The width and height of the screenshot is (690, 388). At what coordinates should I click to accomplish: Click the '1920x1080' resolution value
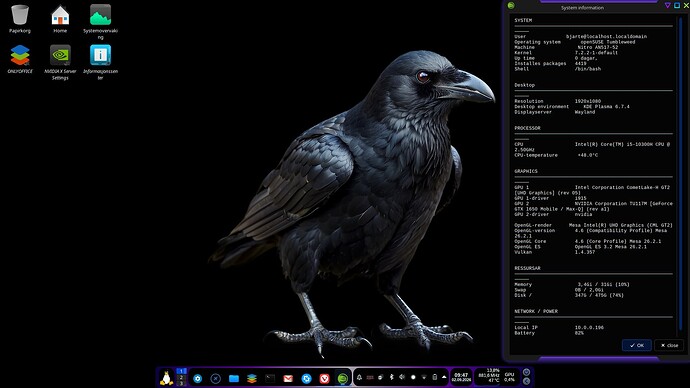pyautogui.click(x=588, y=101)
